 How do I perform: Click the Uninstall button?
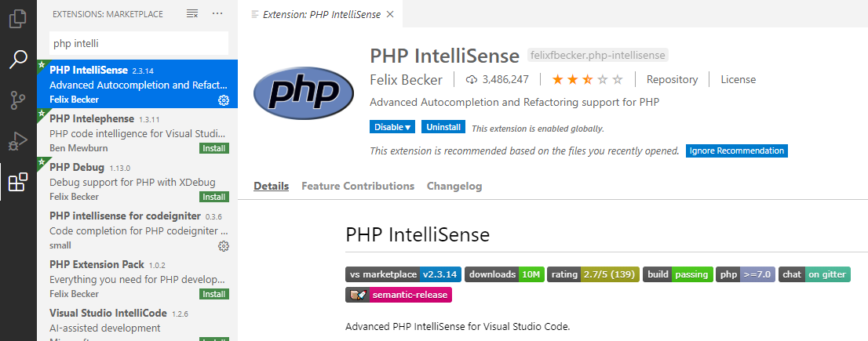(x=443, y=127)
